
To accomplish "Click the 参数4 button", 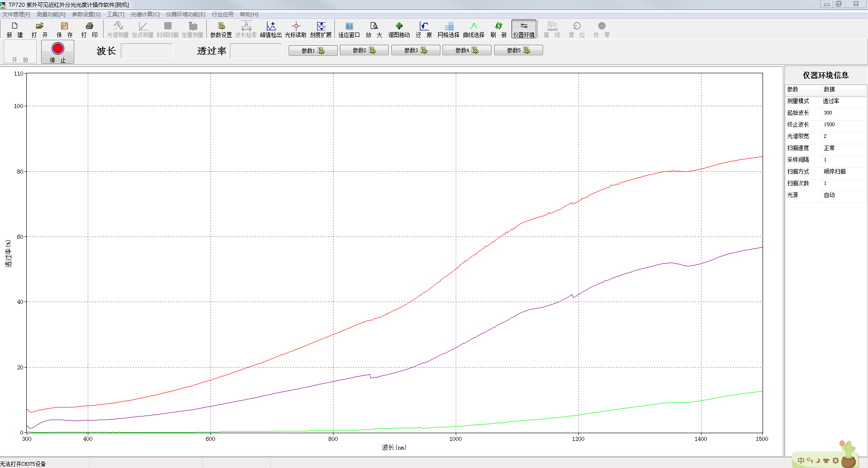I will coord(467,50).
